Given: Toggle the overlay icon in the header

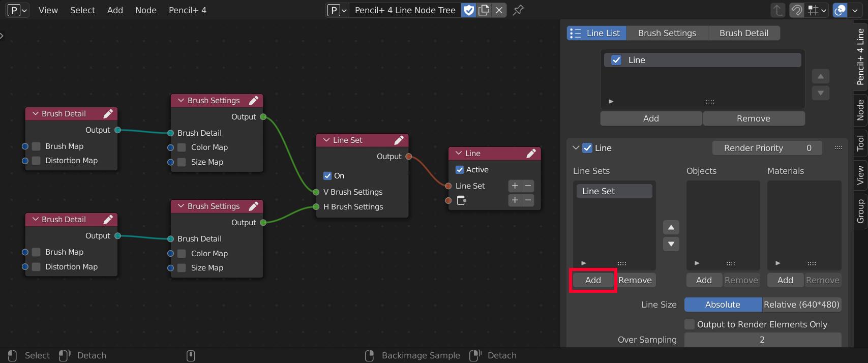Looking at the screenshot, I should (840, 10).
